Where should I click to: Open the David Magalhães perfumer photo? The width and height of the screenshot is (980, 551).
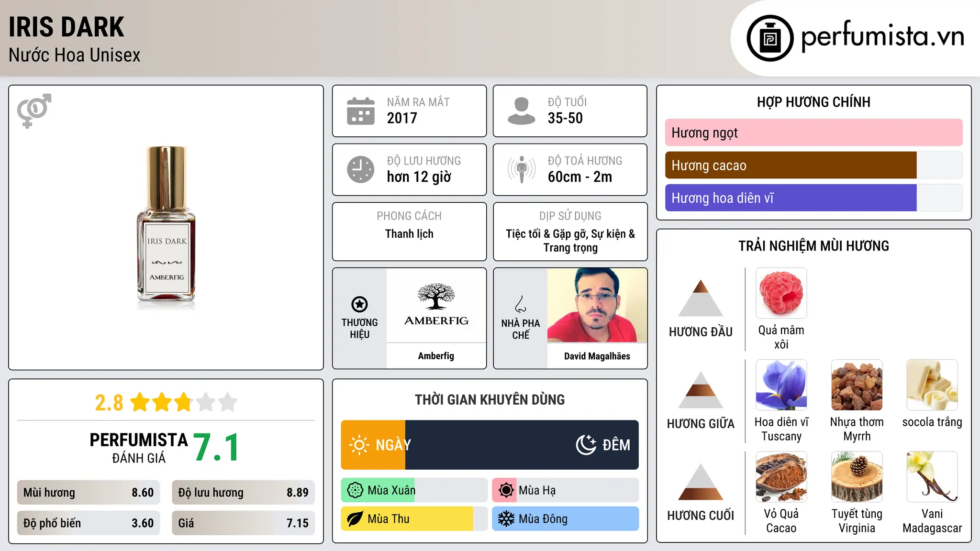tap(597, 305)
